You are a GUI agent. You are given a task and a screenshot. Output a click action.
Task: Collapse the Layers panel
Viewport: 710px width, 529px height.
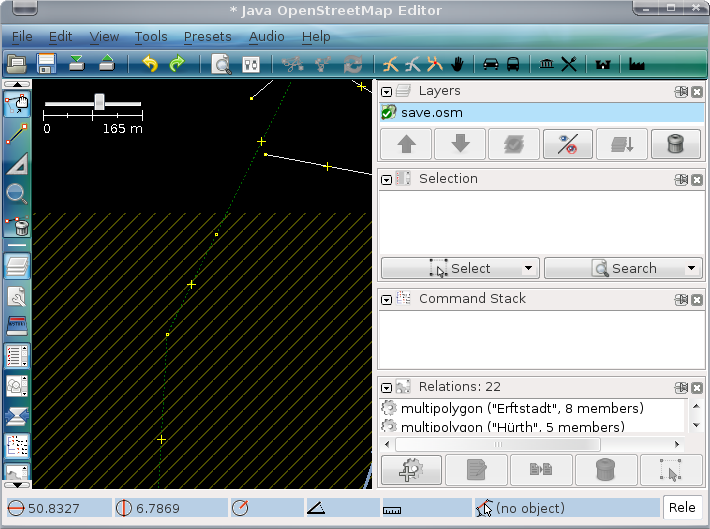pyautogui.click(x=387, y=91)
